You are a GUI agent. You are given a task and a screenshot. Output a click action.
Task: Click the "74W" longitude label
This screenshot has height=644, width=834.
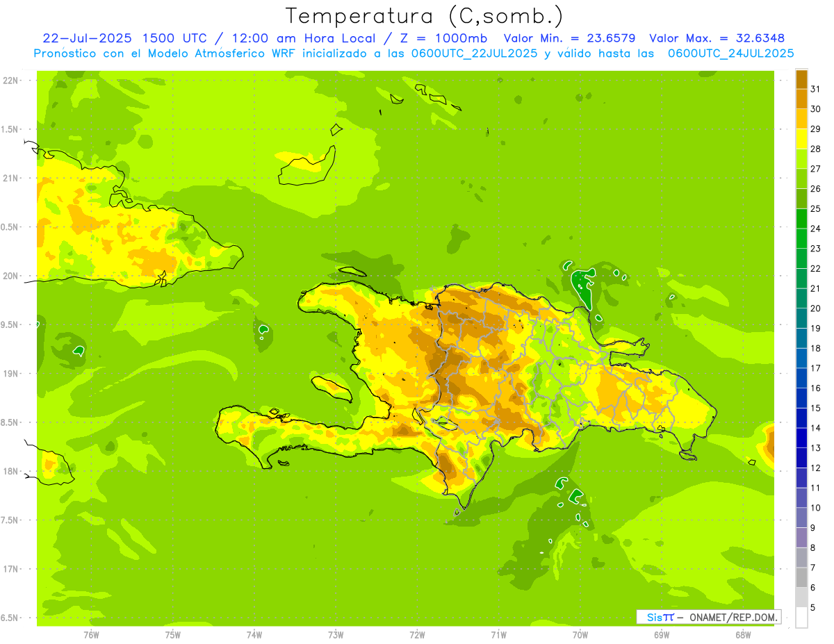[x=254, y=634]
